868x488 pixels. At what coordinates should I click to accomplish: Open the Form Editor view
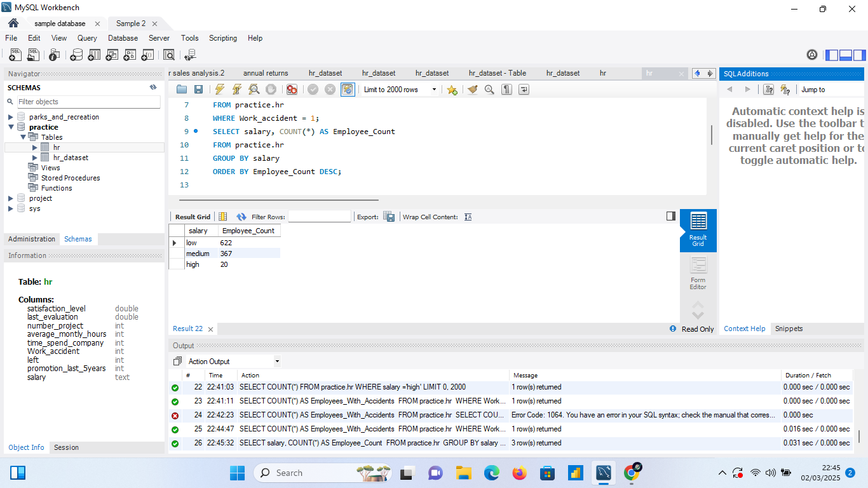(698, 274)
